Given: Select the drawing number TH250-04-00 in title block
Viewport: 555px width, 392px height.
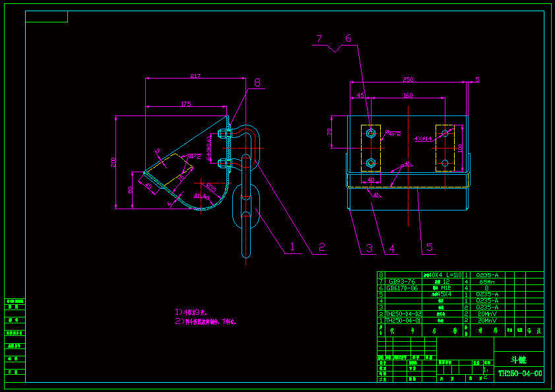Looking at the screenshot, I should coord(519,374).
